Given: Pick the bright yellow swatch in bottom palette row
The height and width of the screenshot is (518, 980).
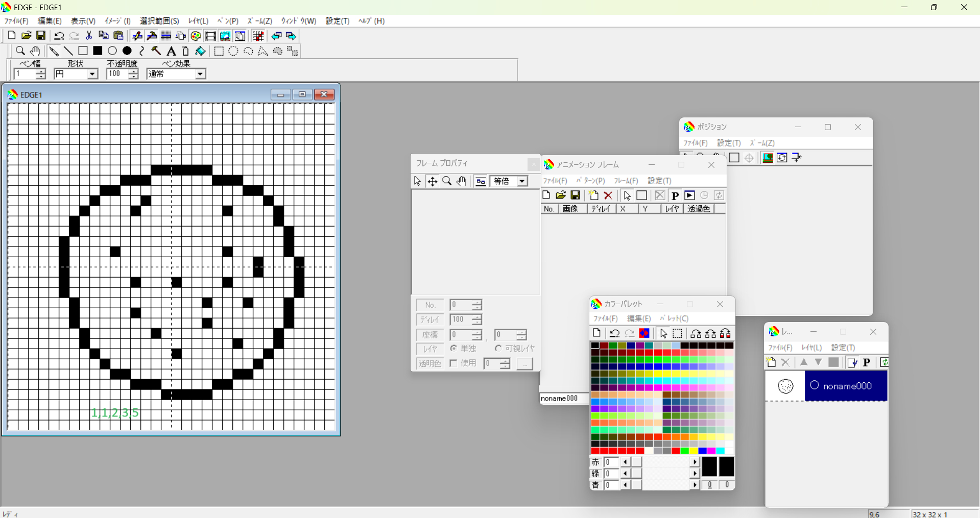Looking at the screenshot, I should (x=694, y=451).
